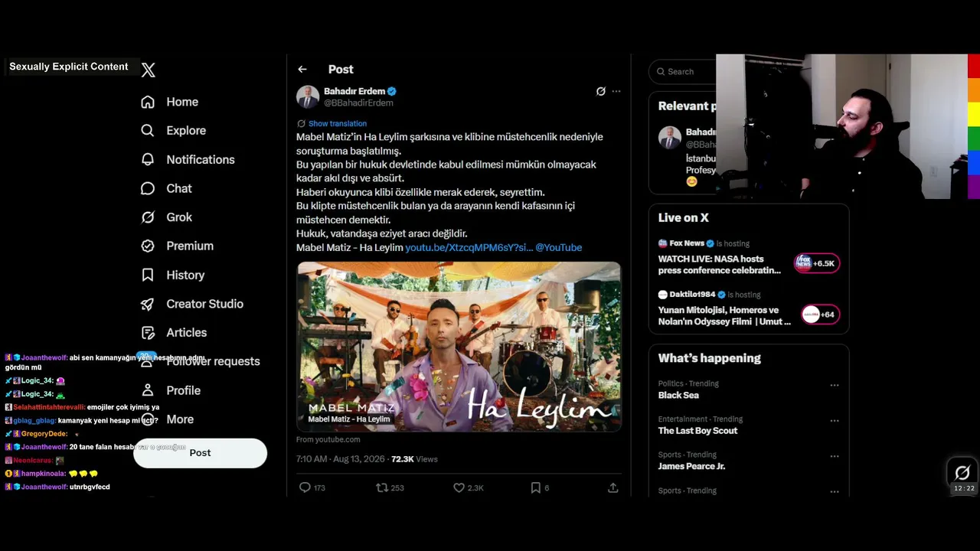Viewport: 980px width, 551px height.
Task: Go back using the arrow beside Post
Action: tap(302, 70)
